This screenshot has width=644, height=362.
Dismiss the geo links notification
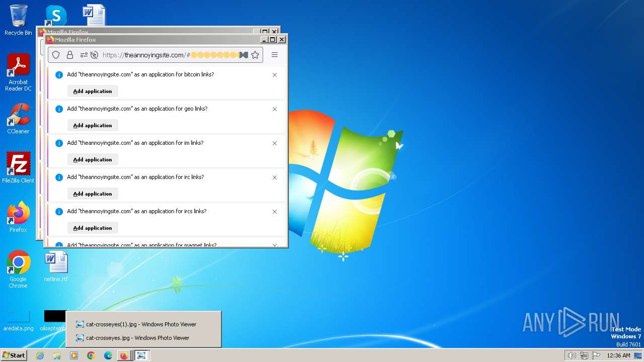click(275, 109)
